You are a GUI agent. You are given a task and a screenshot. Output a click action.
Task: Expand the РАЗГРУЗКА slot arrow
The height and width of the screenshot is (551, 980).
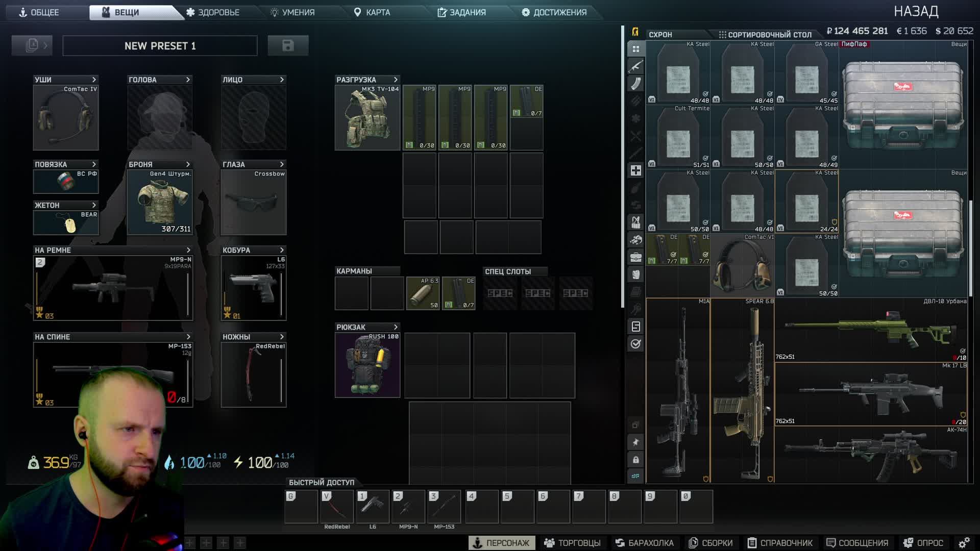(x=396, y=80)
